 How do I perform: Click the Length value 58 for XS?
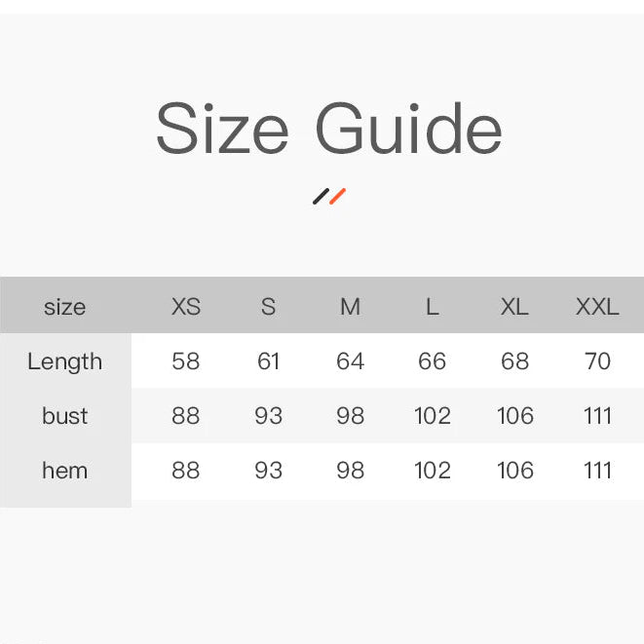coord(185,361)
